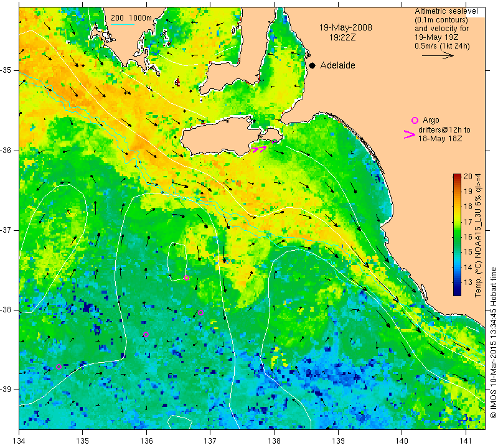
Task: Click the 'drifters@12h to' legend text
Action: (444, 130)
